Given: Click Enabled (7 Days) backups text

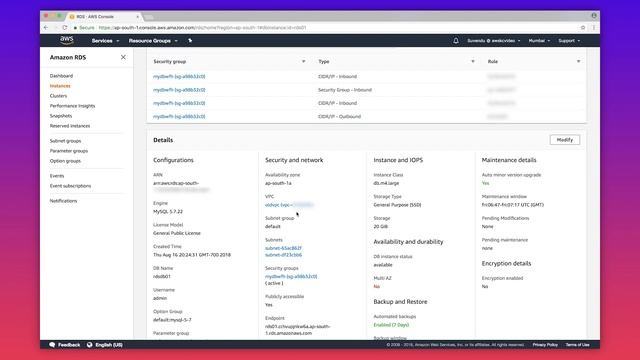Looking at the screenshot, I should point(391,325).
